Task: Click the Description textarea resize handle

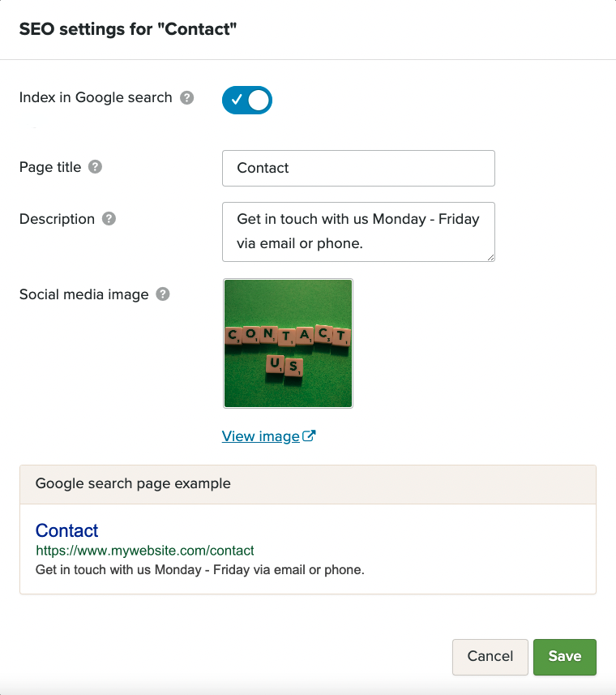Action: pyautogui.click(x=490, y=257)
